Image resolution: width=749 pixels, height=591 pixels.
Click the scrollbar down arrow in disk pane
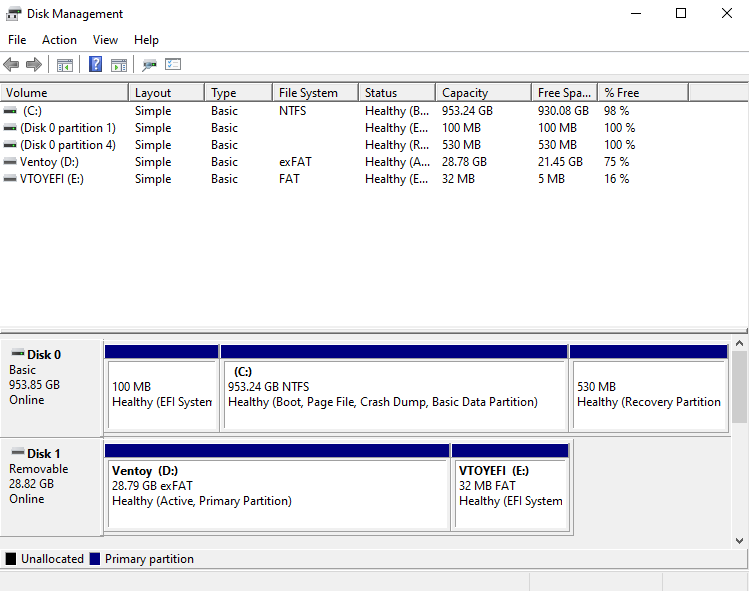pyautogui.click(x=740, y=540)
